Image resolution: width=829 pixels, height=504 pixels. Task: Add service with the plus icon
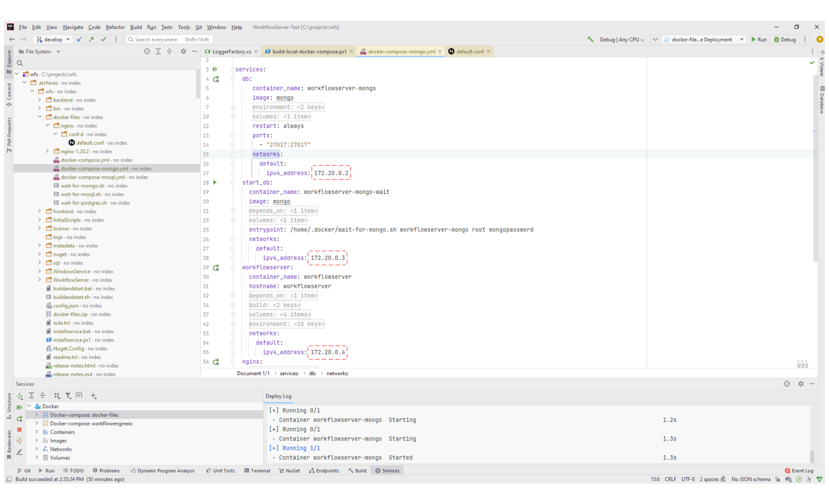[x=94, y=396]
